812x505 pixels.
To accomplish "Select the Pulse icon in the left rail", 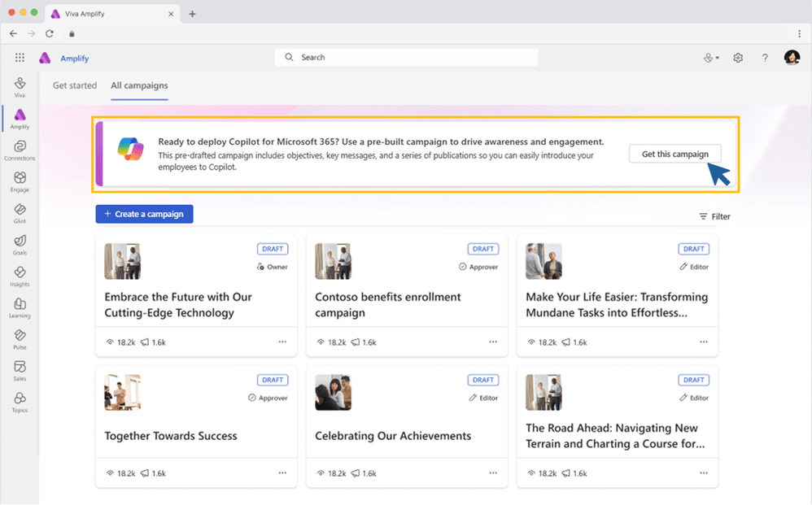I will pyautogui.click(x=20, y=337).
